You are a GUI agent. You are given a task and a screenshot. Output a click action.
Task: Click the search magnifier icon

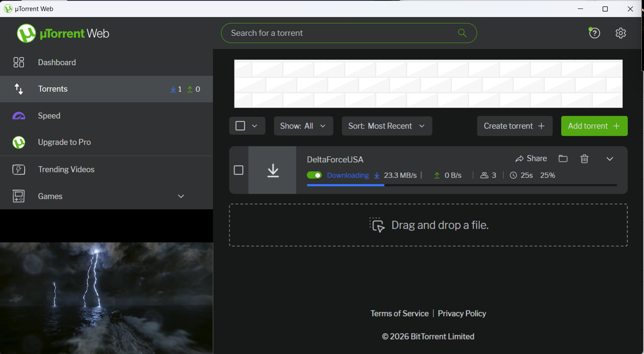(x=462, y=33)
